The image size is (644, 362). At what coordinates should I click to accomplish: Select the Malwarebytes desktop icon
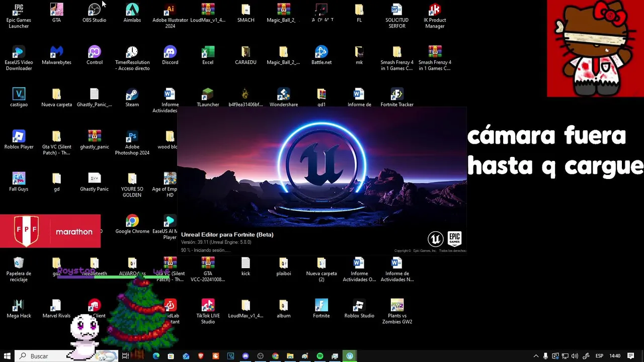(x=56, y=55)
